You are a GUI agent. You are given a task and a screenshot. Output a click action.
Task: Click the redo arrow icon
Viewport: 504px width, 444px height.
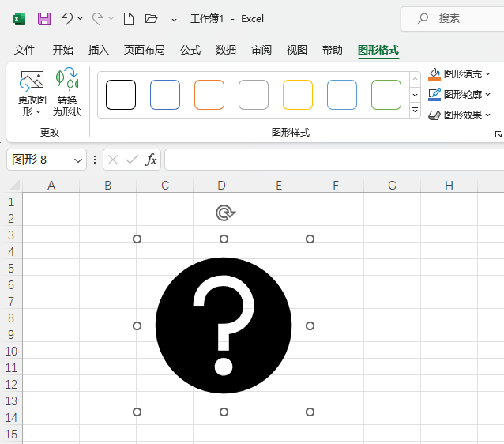(x=98, y=19)
